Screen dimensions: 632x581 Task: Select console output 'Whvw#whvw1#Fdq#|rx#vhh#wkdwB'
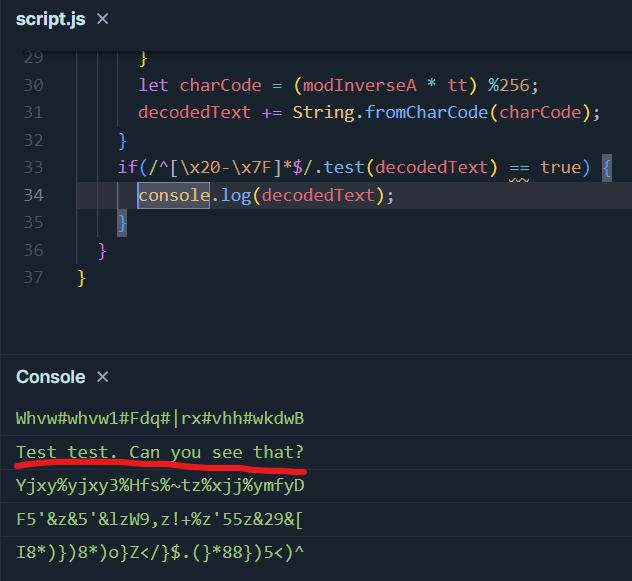160,419
